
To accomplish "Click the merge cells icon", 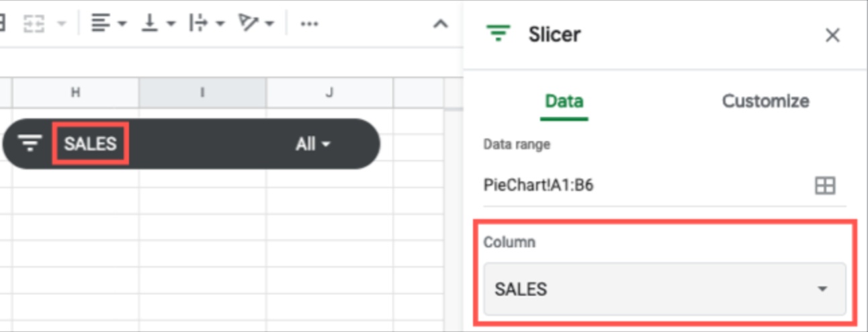I will pyautogui.click(x=34, y=24).
